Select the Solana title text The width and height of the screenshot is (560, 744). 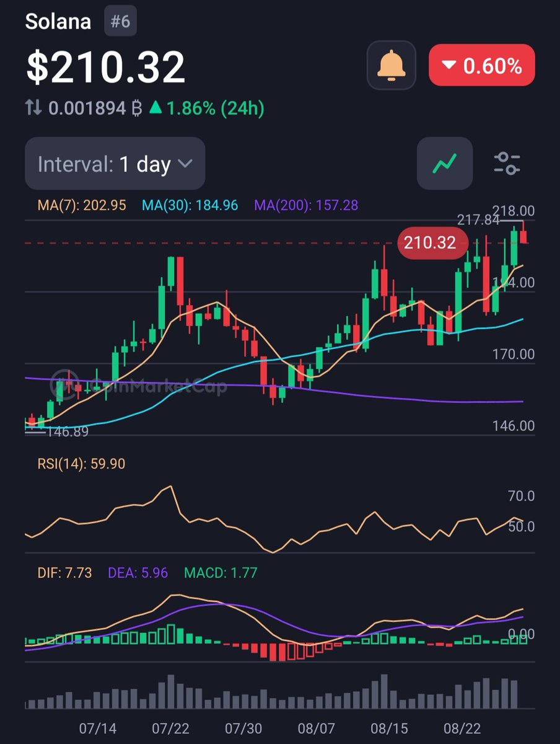point(58,22)
